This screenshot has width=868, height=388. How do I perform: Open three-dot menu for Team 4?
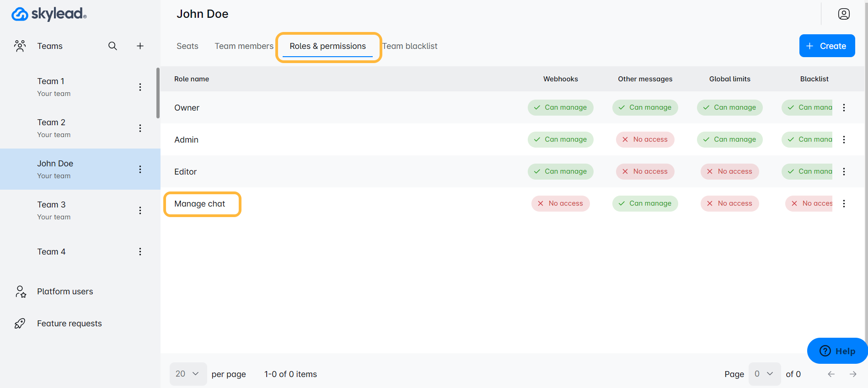140,252
